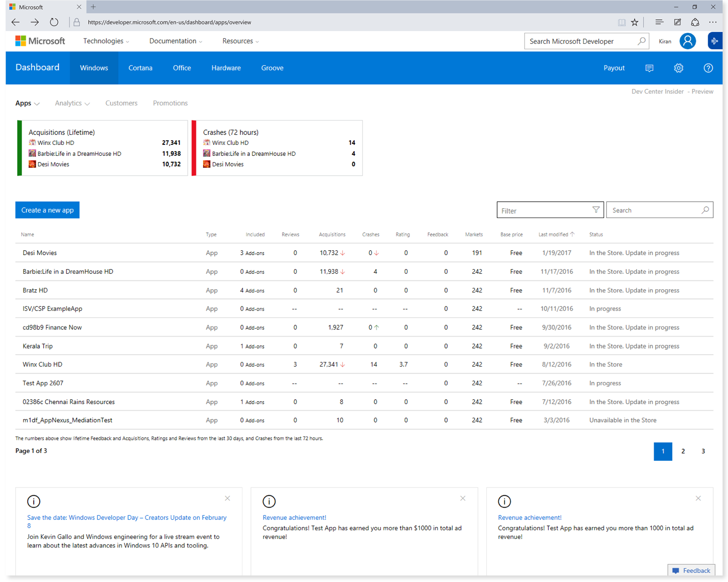Click the blue square icon beside avatar
728x582 pixels.
click(x=715, y=41)
